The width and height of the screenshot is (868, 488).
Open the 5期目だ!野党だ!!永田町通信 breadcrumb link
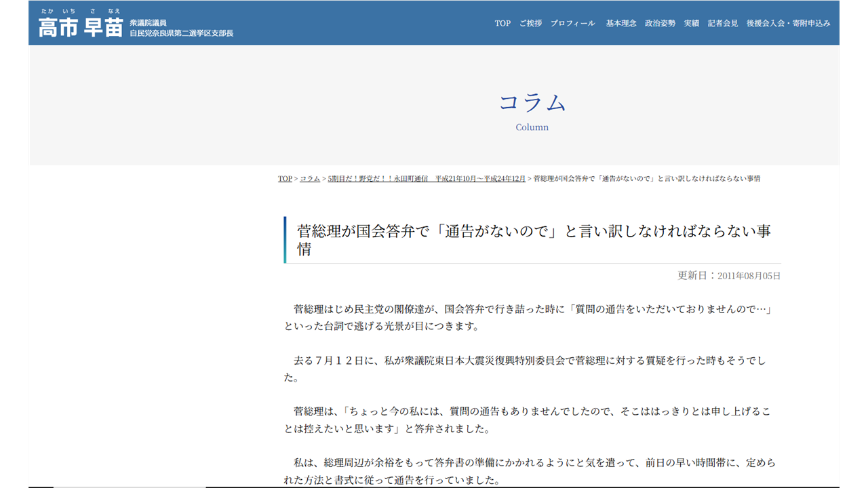[x=427, y=179]
